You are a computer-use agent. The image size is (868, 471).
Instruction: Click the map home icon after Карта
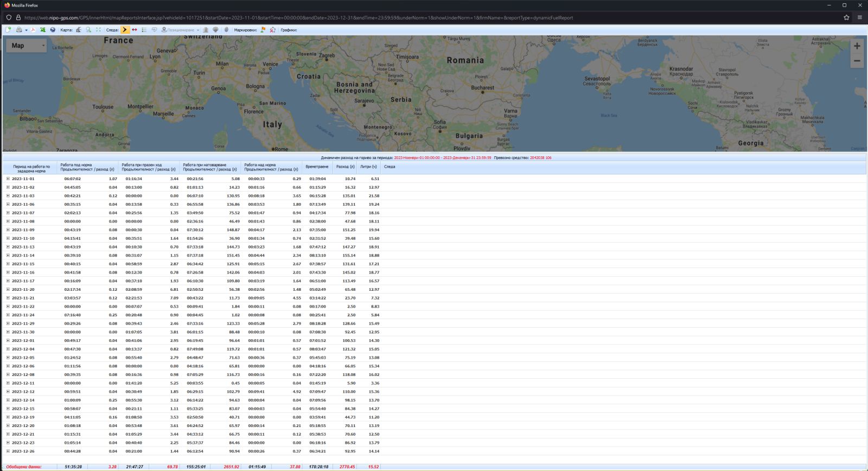[79, 30]
